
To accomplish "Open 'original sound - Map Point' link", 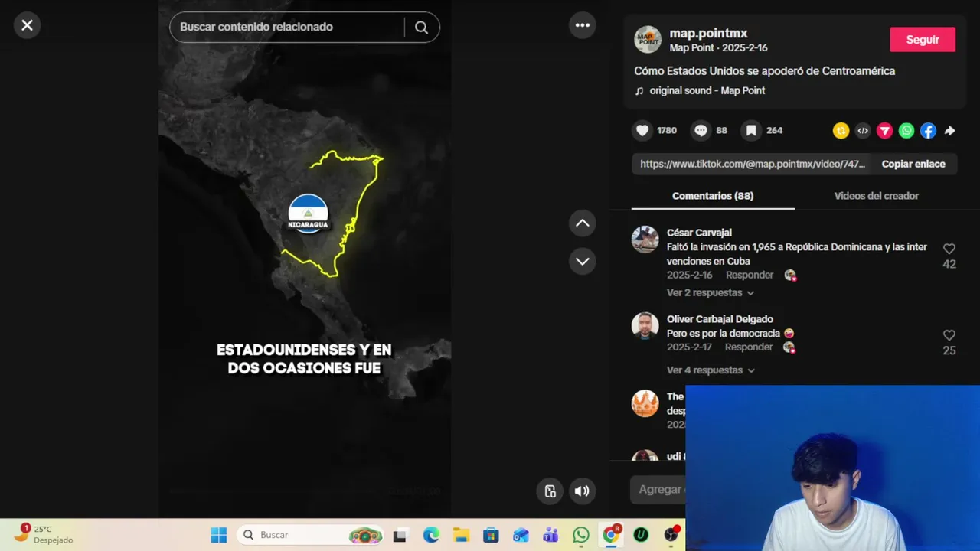I will click(707, 90).
